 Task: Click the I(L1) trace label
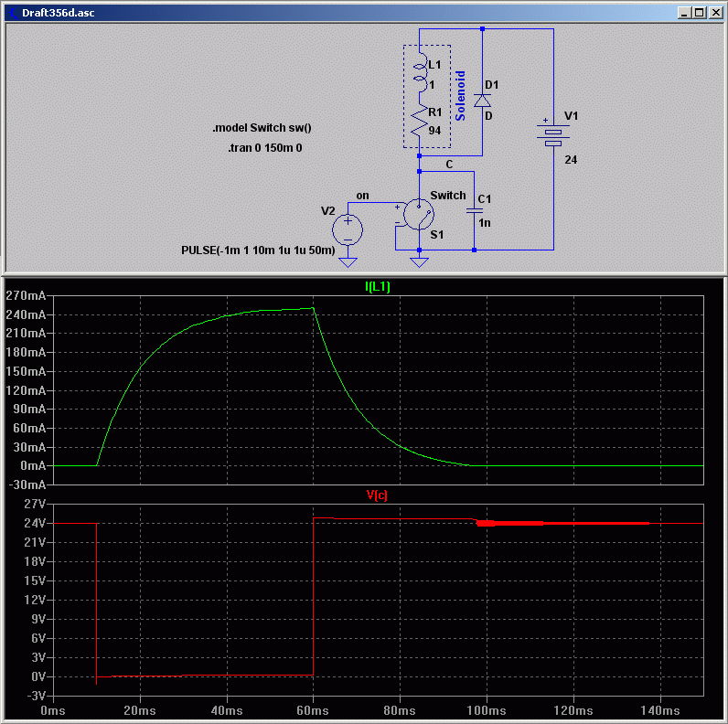pos(378,287)
